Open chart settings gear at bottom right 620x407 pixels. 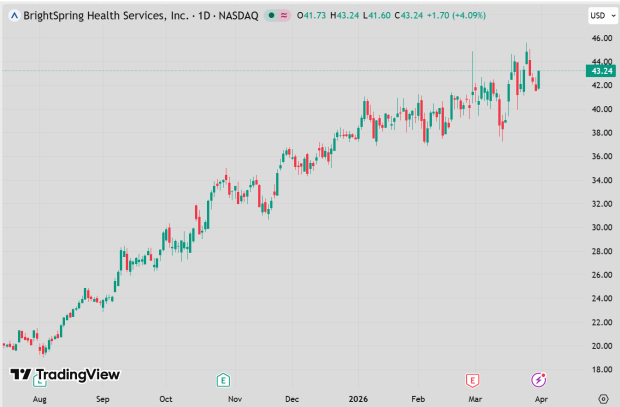603,398
